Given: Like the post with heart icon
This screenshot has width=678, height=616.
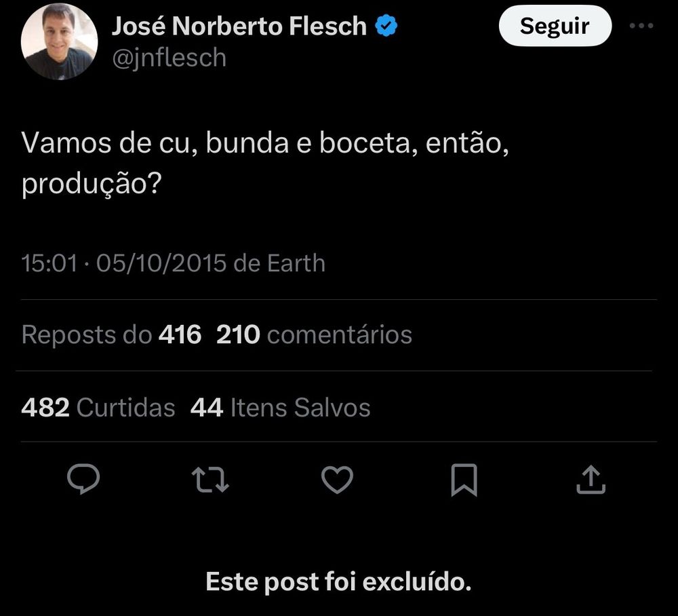Looking at the screenshot, I should (337, 480).
